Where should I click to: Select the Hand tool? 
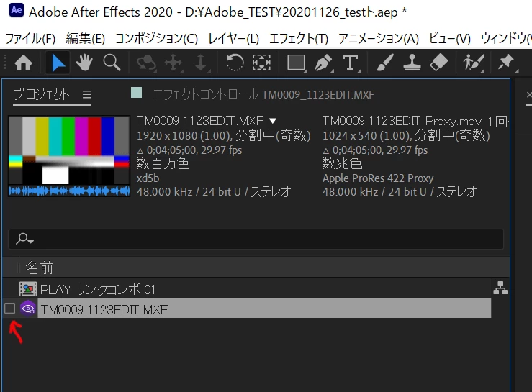pyautogui.click(x=84, y=63)
